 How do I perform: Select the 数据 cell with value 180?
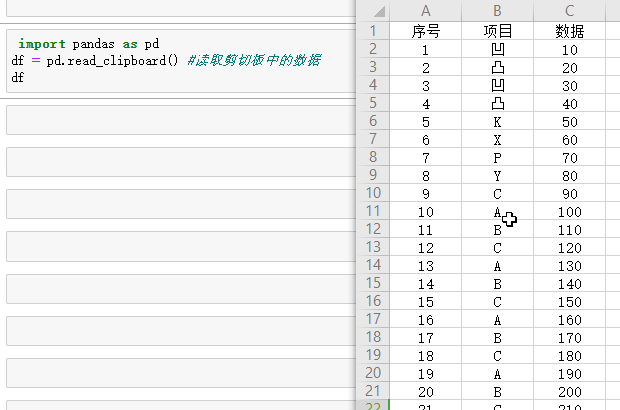tap(569, 355)
